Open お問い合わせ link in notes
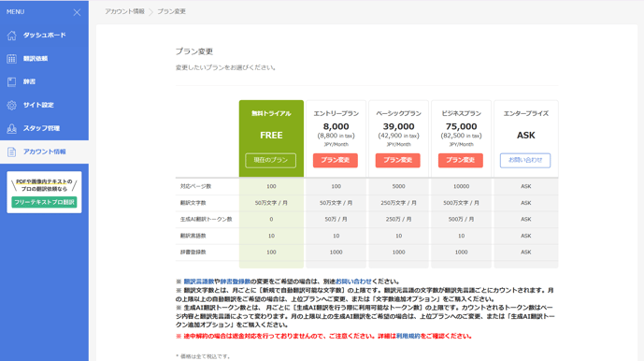This screenshot has width=644, height=361. (x=353, y=282)
